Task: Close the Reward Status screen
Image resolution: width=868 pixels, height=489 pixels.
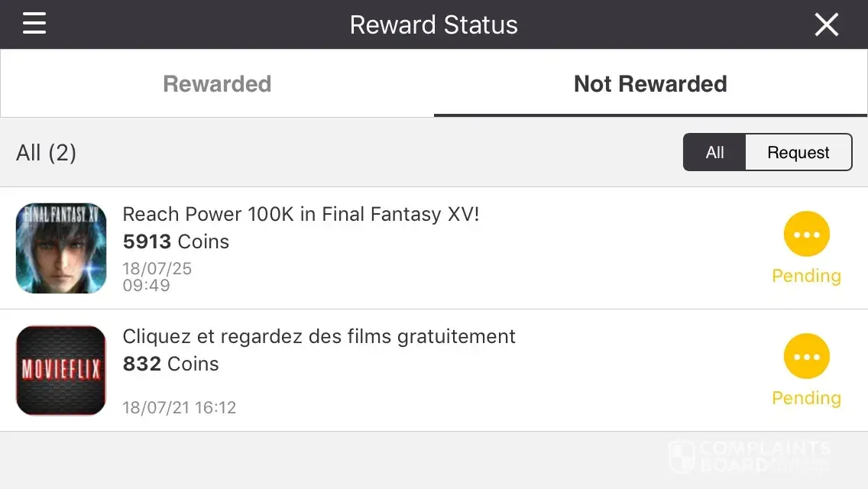Action: pyautogui.click(x=827, y=24)
